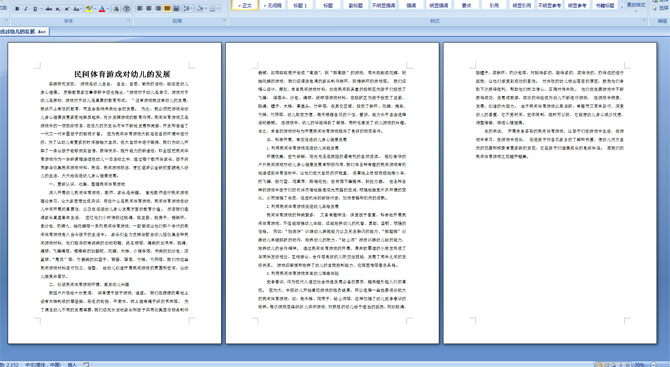This screenshot has width=670, height=367.
Task: Click the paragraph shading bucket icon
Action: 201,9
